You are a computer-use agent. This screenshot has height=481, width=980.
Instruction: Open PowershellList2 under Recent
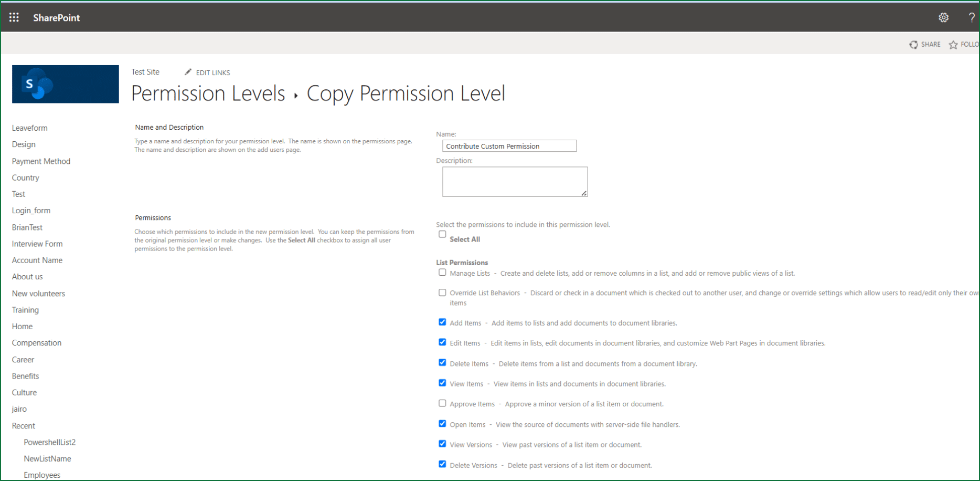point(49,442)
